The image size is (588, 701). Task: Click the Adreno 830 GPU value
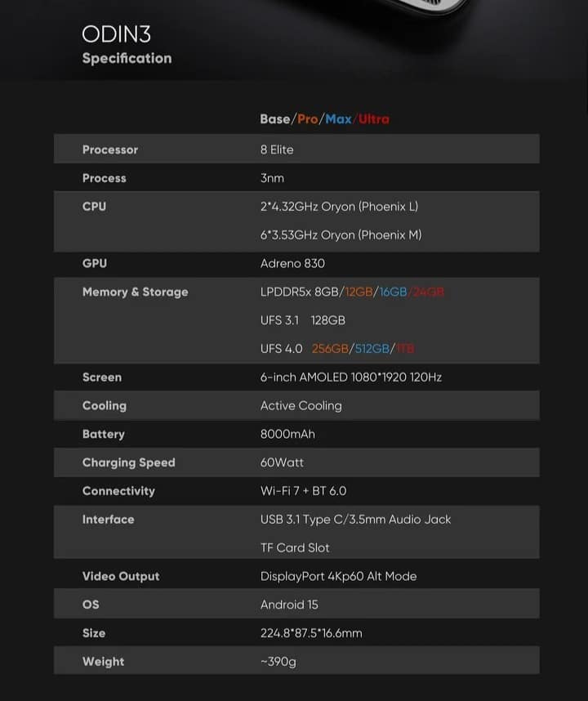292,263
